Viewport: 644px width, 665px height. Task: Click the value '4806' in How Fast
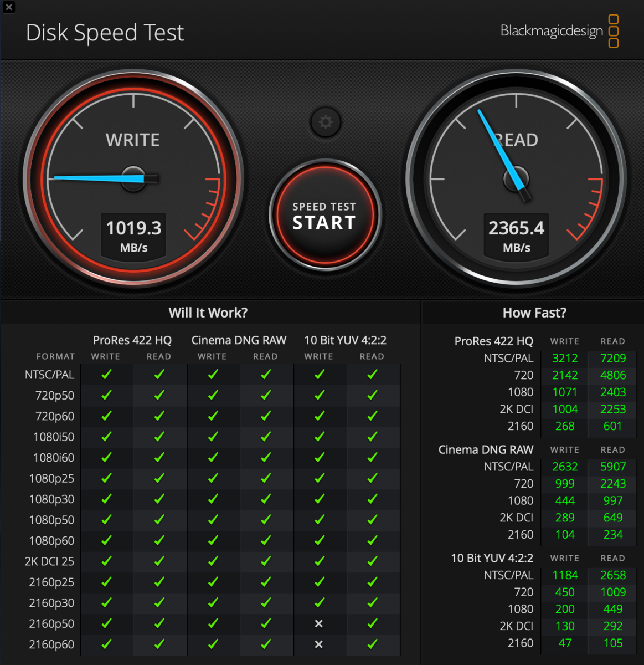613,375
